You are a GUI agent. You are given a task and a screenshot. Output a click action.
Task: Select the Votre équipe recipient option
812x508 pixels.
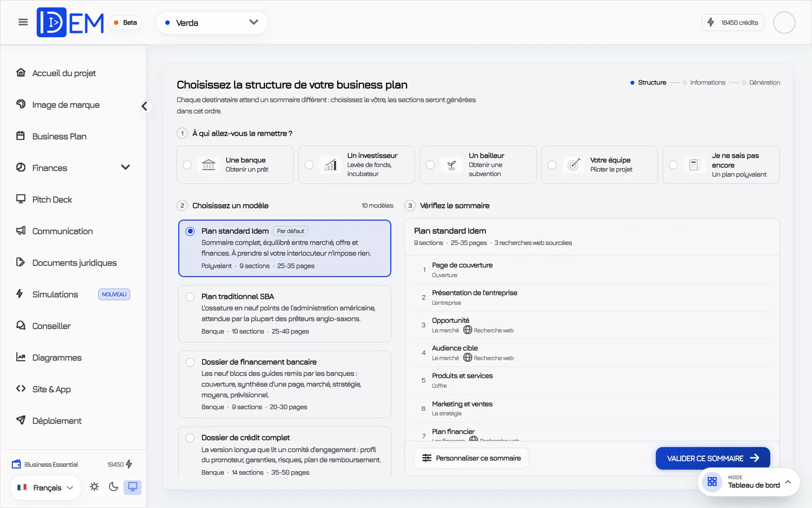coord(599,165)
